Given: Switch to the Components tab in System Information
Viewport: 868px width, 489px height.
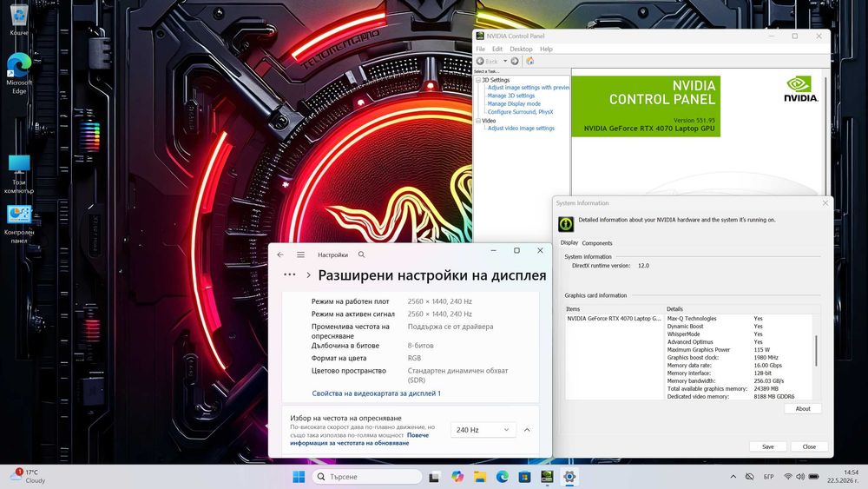Looking at the screenshot, I should point(597,243).
